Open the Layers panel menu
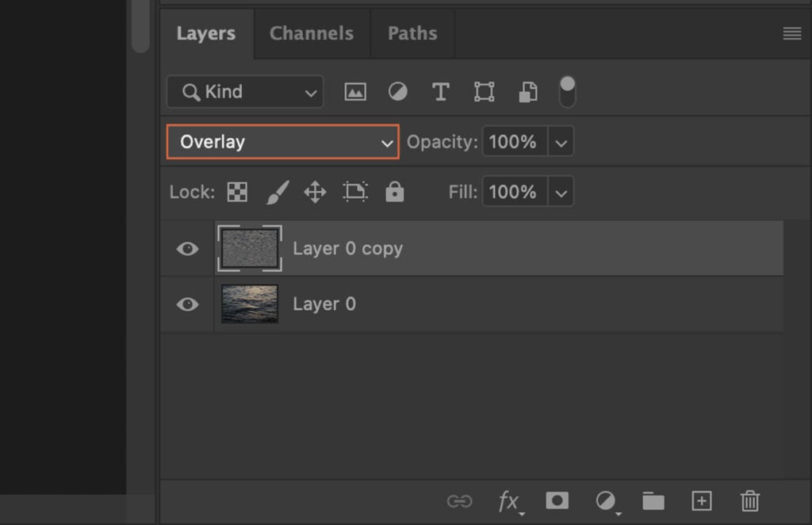This screenshot has height=525, width=812. point(792,33)
